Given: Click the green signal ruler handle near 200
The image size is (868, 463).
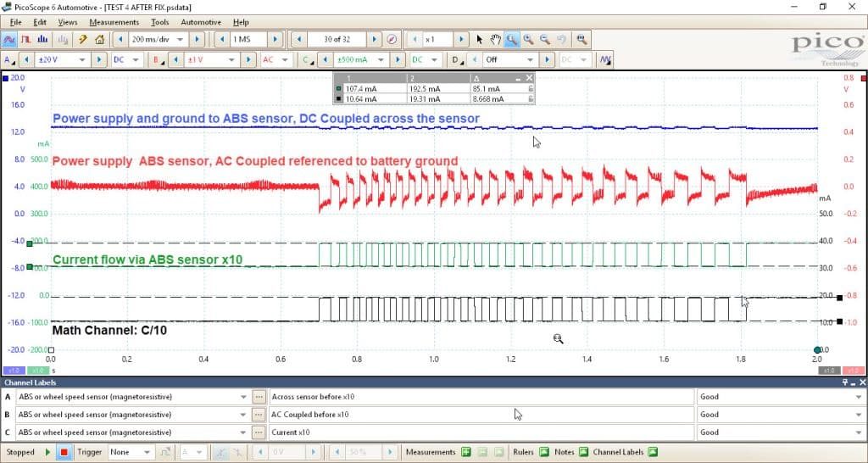Looking at the screenshot, I should pos(30,243).
